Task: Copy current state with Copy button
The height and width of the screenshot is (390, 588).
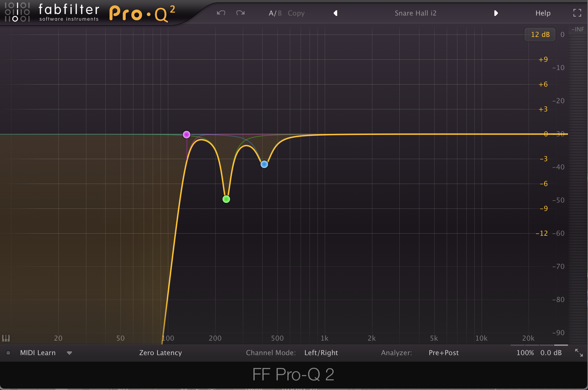Action: point(296,13)
